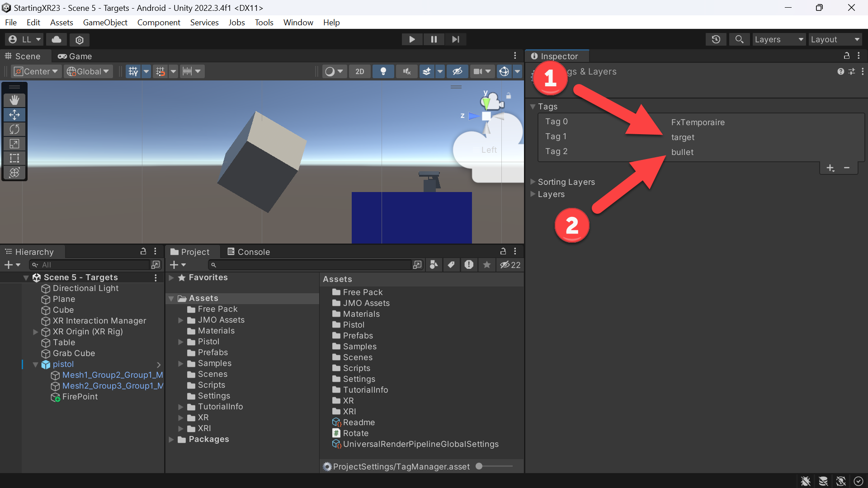The image size is (868, 488).
Task: Lock the Inspector panel
Action: pyautogui.click(x=846, y=56)
